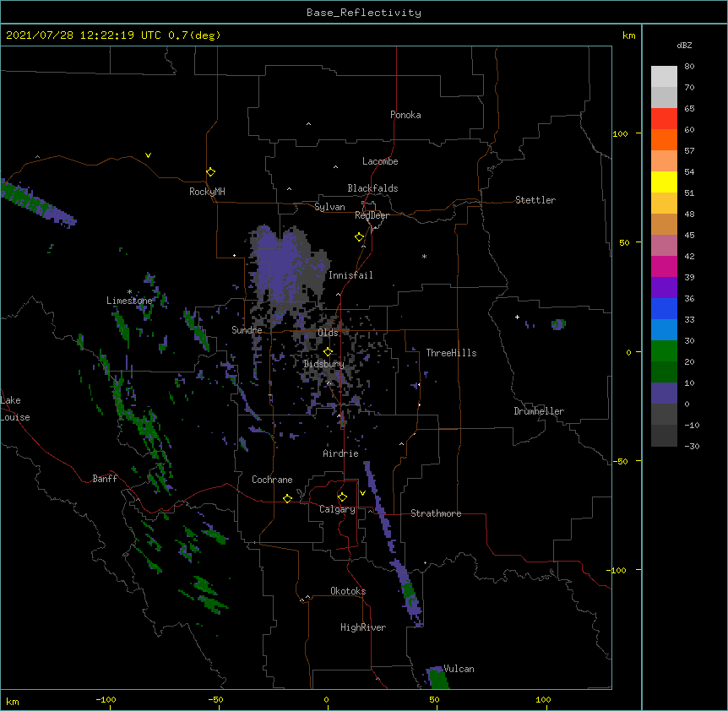This screenshot has height=711, width=728.
Task: Click white asterisk marker above Limestone
Action: point(129,292)
